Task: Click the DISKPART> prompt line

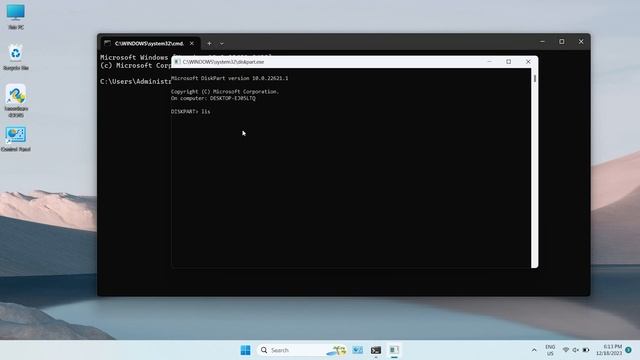Action: [191, 111]
